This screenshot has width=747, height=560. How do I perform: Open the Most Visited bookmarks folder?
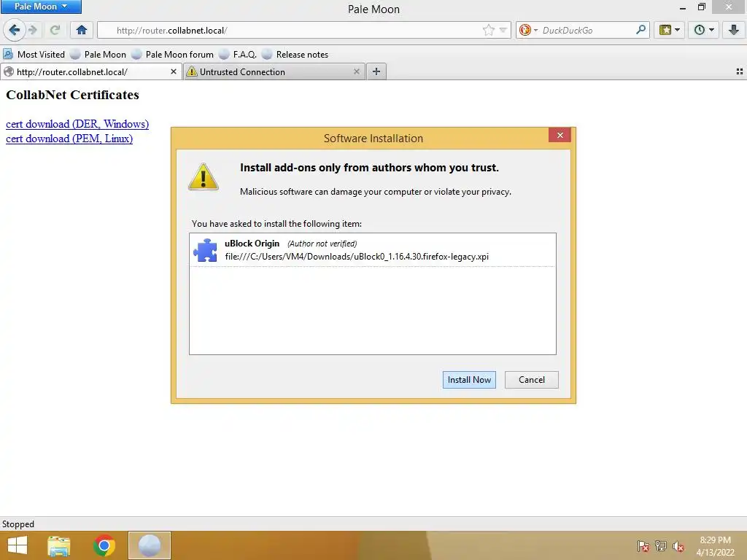coord(34,54)
